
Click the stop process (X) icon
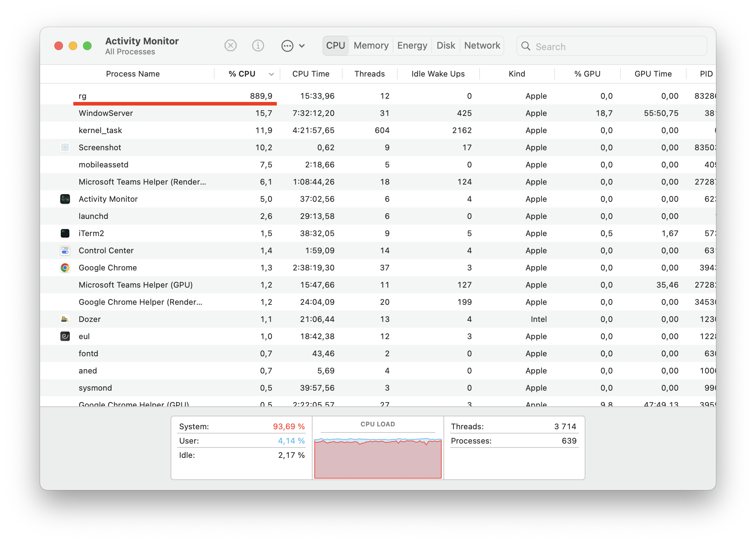pyautogui.click(x=231, y=46)
